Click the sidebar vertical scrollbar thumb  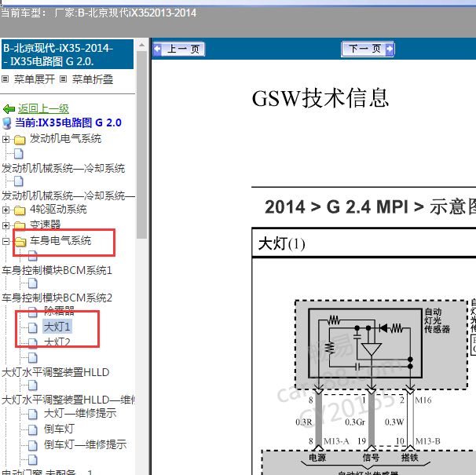pyautogui.click(x=141, y=144)
